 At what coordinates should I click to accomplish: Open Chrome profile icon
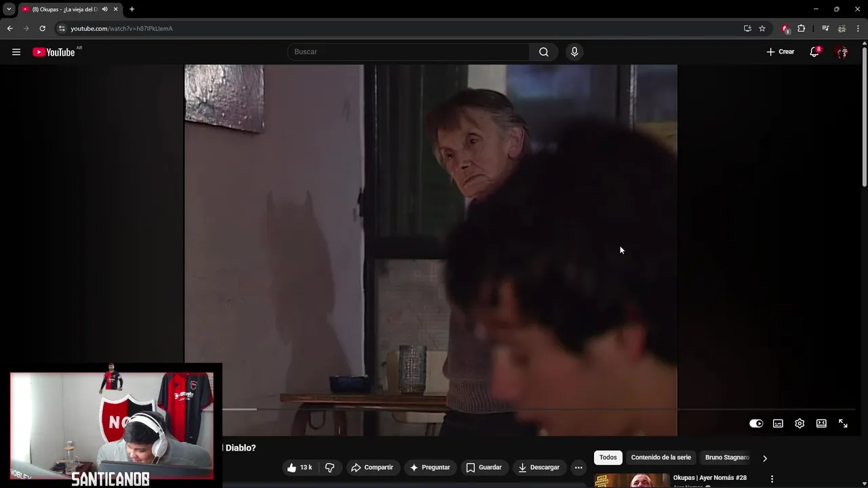click(x=842, y=28)
